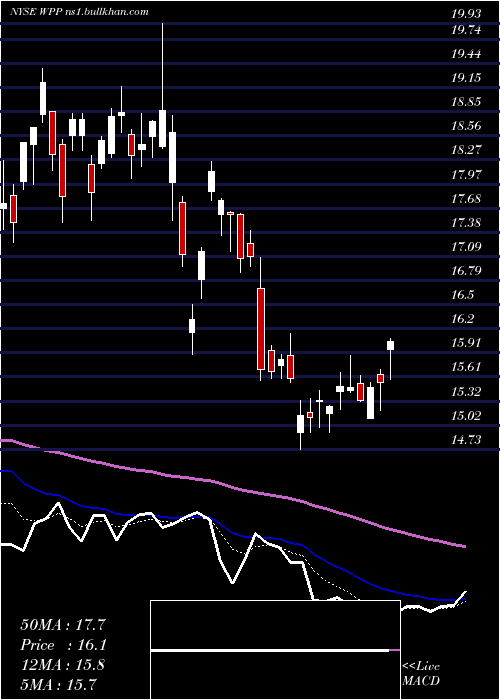The image size is (500, 700).
Task: Select the 17.97 price label
Action: point(466,174)
